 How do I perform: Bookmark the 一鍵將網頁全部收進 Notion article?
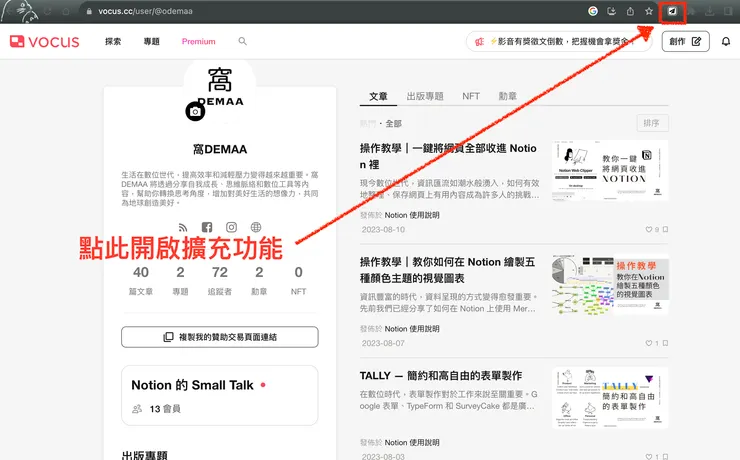click(665, 229)
